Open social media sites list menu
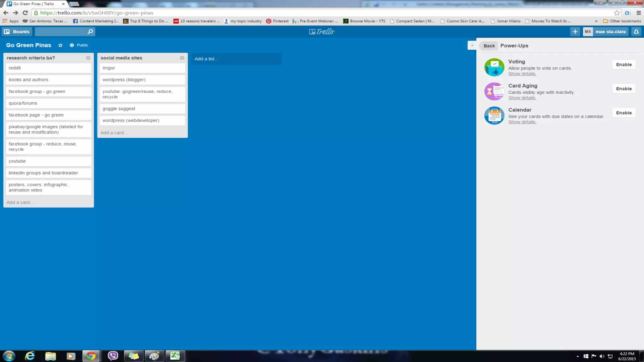Image resolution: width=644 pixels, height=362 pixels. (x=182, y=58)
